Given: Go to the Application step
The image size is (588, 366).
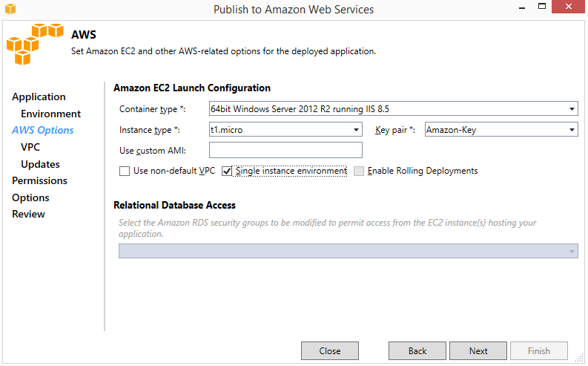Looking at the screenshot, I should click(x=39, y=97).
